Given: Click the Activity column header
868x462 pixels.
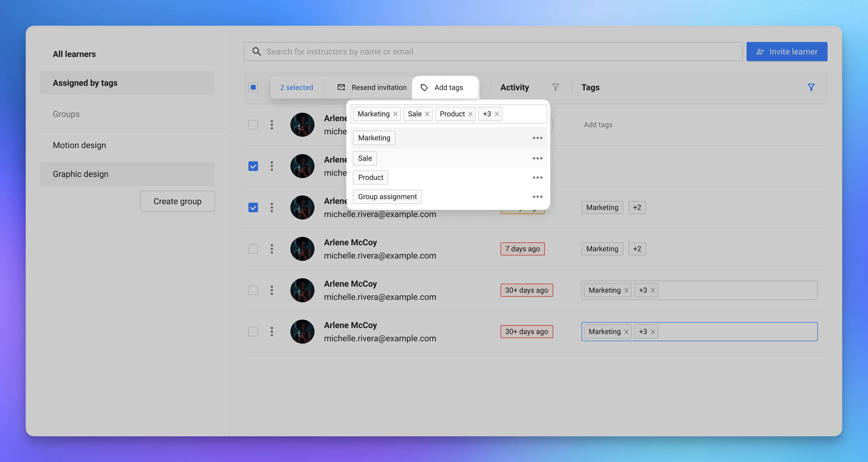Looking at the screenshot, I should [514, 87].
